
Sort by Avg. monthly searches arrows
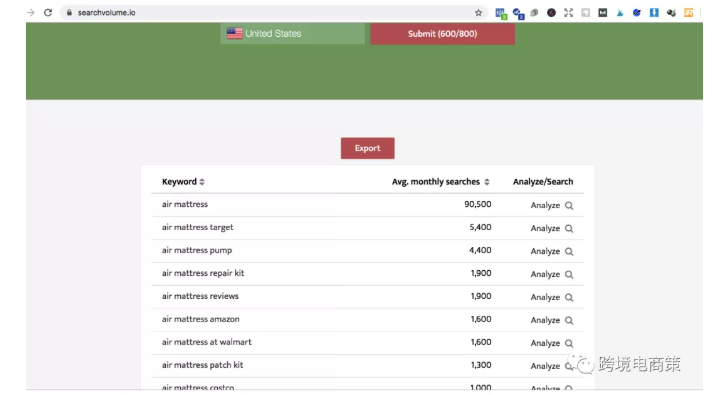(x=486, y=182)
